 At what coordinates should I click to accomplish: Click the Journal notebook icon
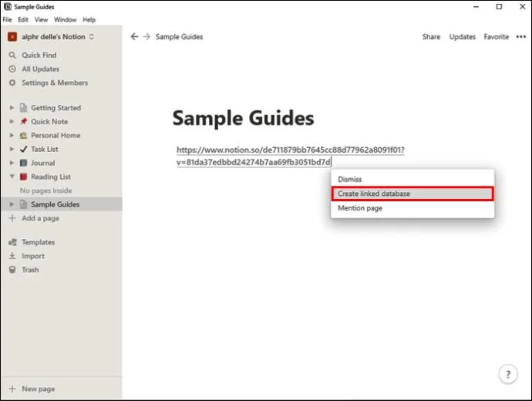23,163
